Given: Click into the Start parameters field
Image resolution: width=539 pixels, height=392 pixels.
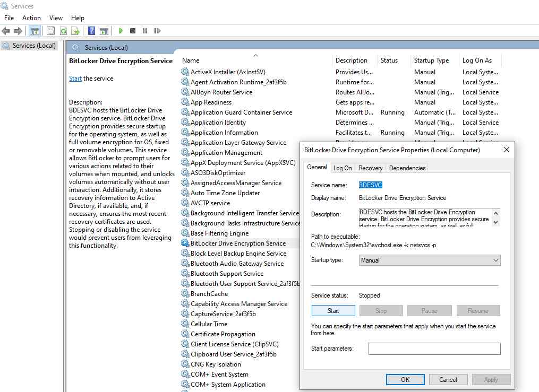Looking at the screenshot, I should [434, 349].
